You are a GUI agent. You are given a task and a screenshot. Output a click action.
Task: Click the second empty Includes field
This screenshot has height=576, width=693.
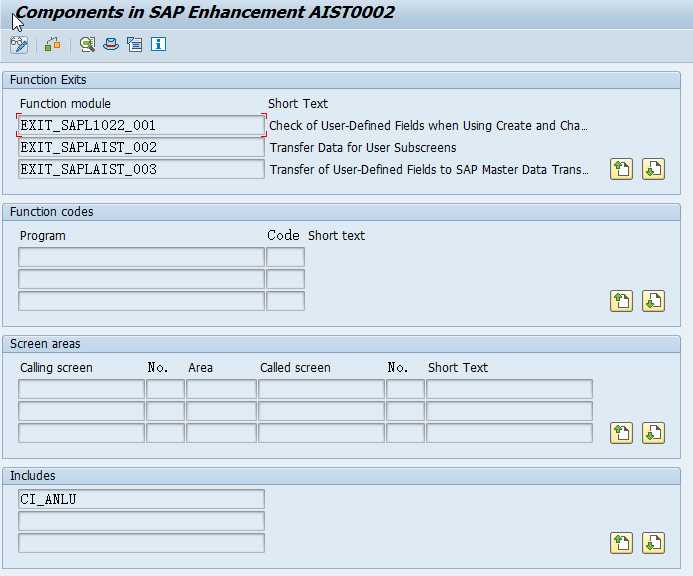tap(141, 521)
